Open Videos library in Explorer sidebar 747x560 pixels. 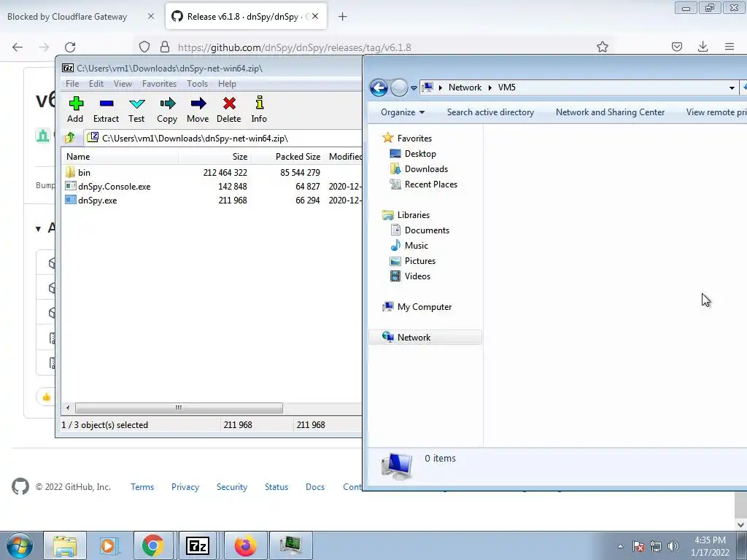pos(417,276)
